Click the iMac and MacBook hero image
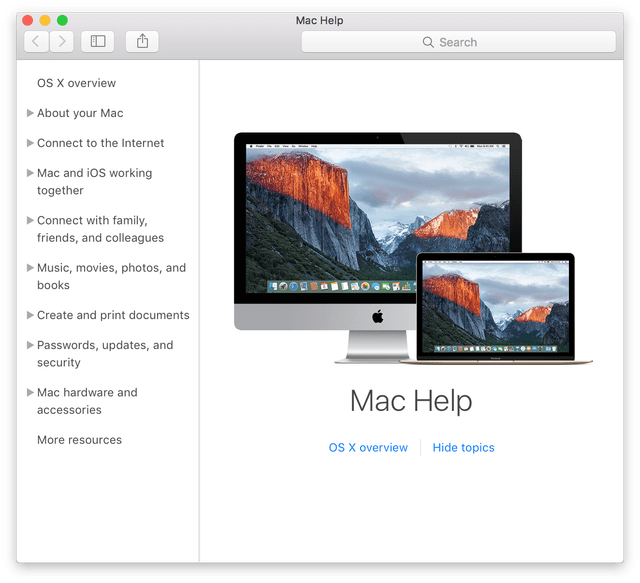The height and width of the screenshot is (583, 640). point(413,248)
